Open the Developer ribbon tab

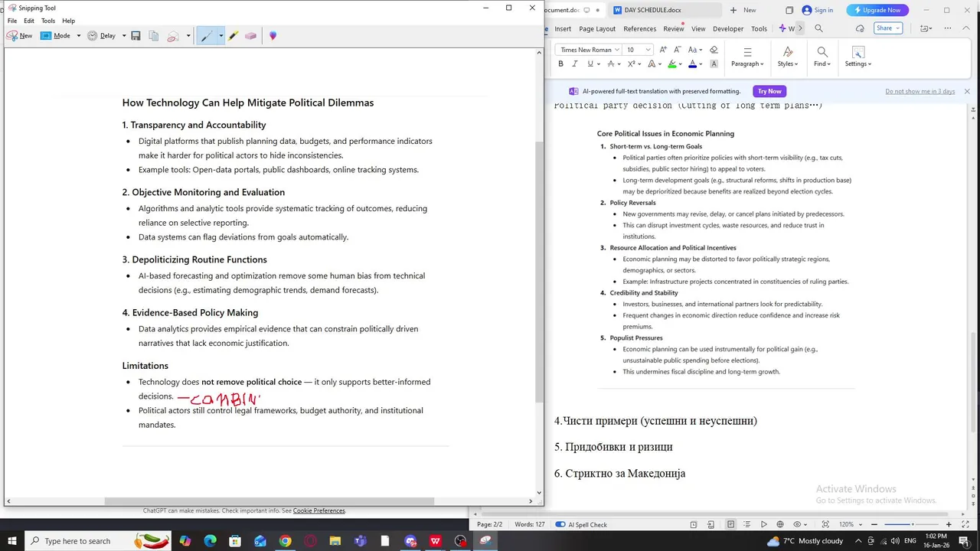[x=728, y=28]
